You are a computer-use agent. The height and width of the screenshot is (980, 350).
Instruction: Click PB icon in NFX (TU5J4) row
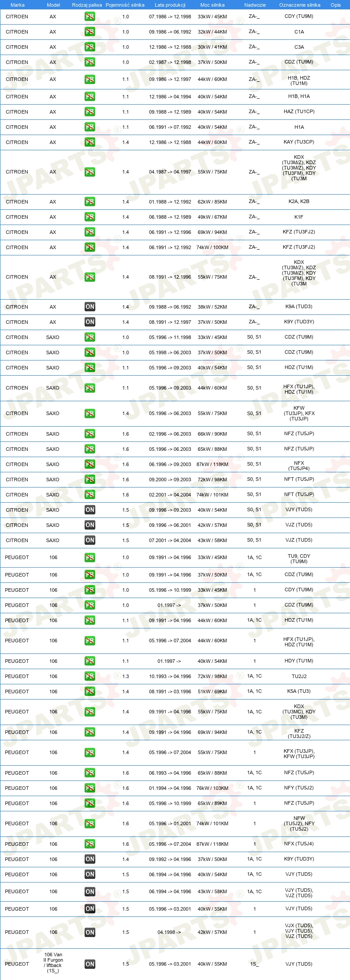pos(90,844)
